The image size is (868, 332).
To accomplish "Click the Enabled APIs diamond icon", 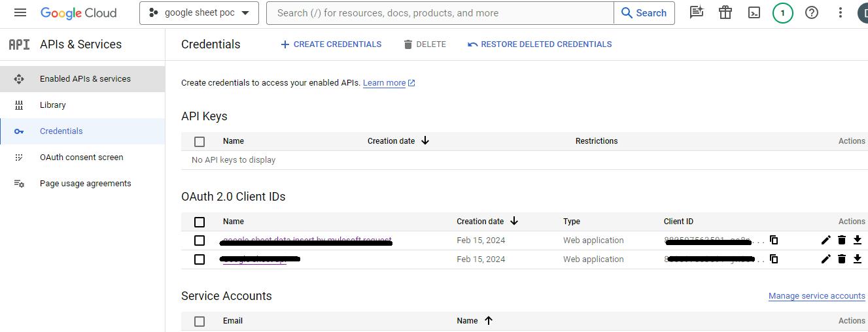I will (x=19, y=79).
